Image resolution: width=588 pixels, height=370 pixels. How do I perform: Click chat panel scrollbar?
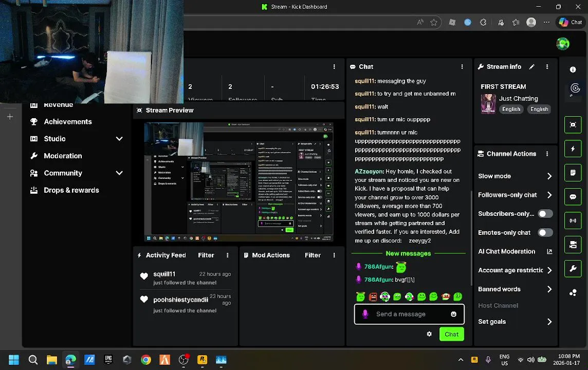coord(471,238)
